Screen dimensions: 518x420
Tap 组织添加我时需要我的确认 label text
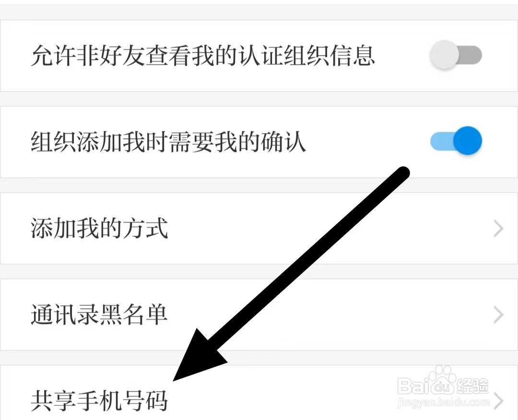pyautogui.click(x=168, y=141)
